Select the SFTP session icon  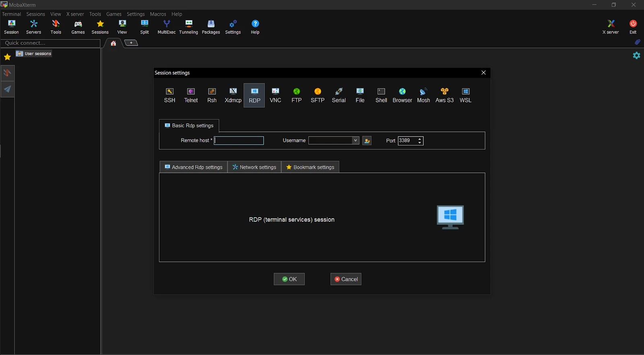coord(317,95)
